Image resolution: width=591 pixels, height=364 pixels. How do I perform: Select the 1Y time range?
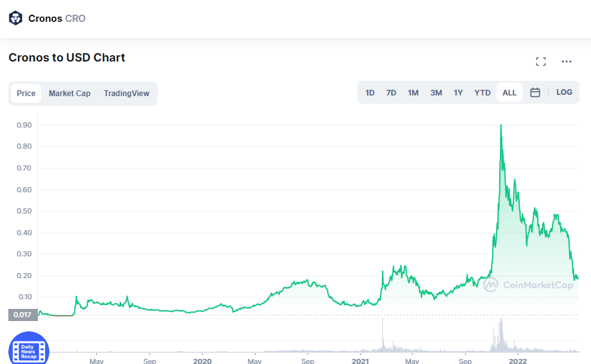click(458, 92)
